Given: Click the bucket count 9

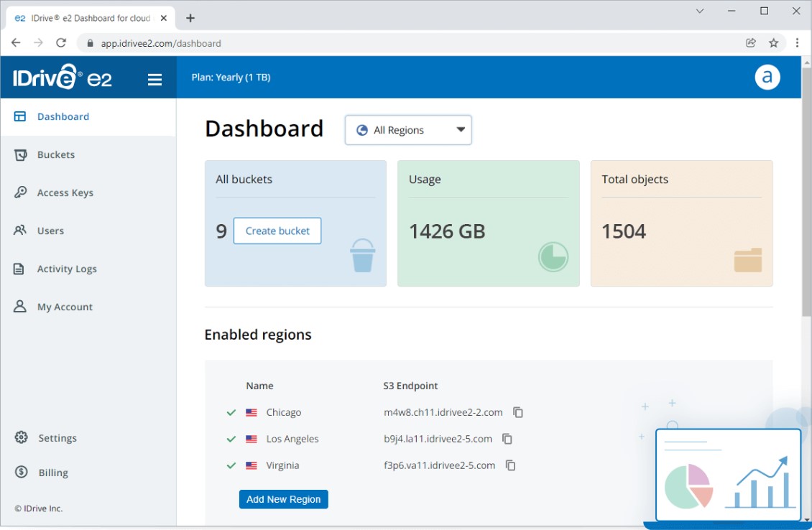Looking at the screenshot, I should pos(221,231).
